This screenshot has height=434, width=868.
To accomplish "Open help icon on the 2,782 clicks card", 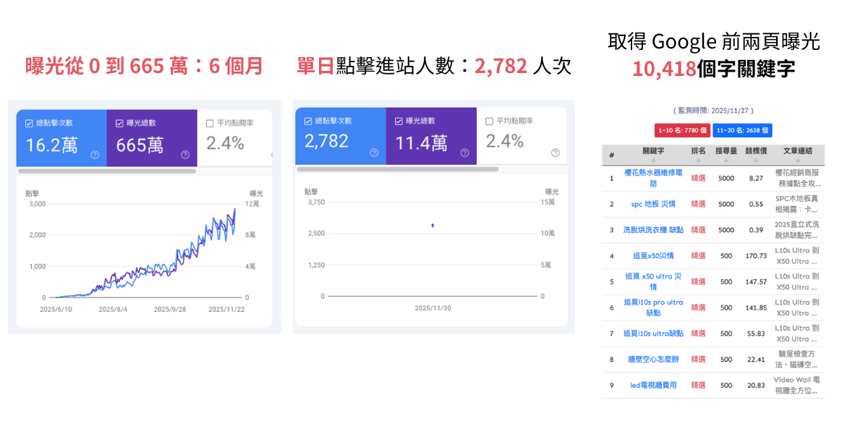I will point(374,153).
